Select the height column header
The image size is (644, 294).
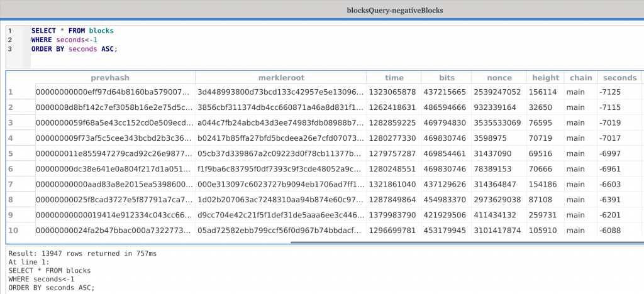[545, 78]
